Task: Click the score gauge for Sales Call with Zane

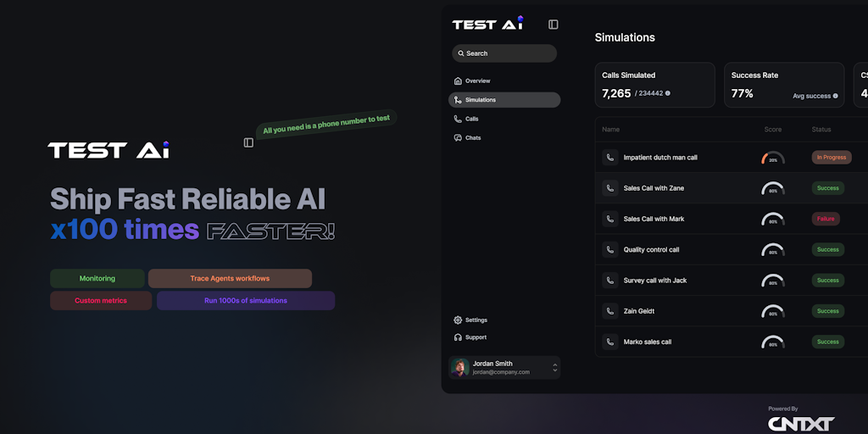Action: coord(773,189)
